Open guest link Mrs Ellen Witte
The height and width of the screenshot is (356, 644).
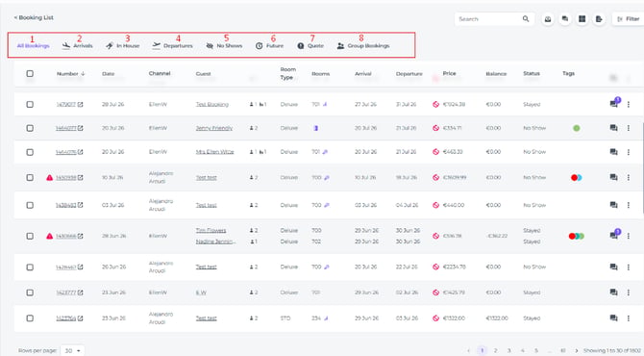tap(214, 152)
